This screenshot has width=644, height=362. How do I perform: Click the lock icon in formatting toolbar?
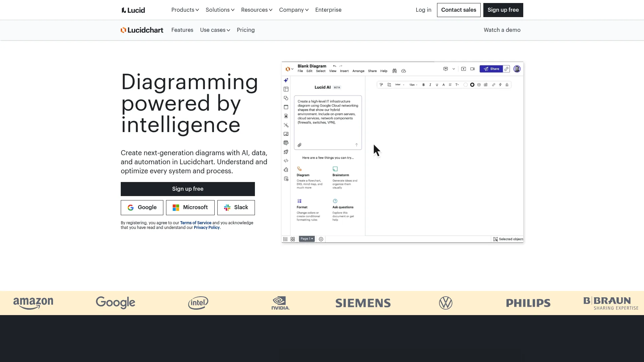point(507,85)
